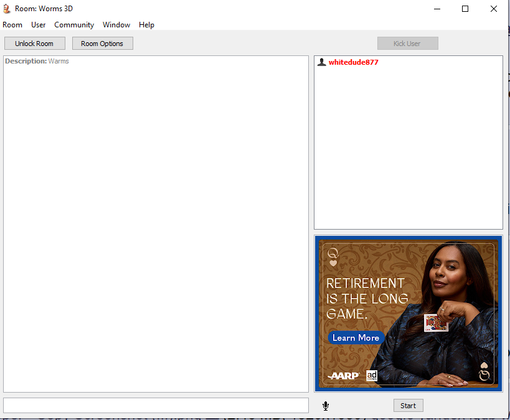The width and height of the screenshot is (510, 420).
Task: Click the Unlock Room button
Action: [34, 43]
